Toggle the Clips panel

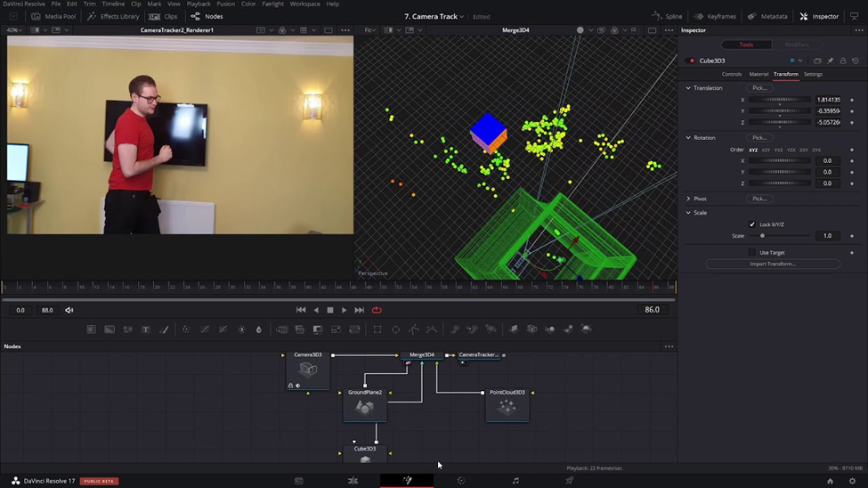[164, 17]
